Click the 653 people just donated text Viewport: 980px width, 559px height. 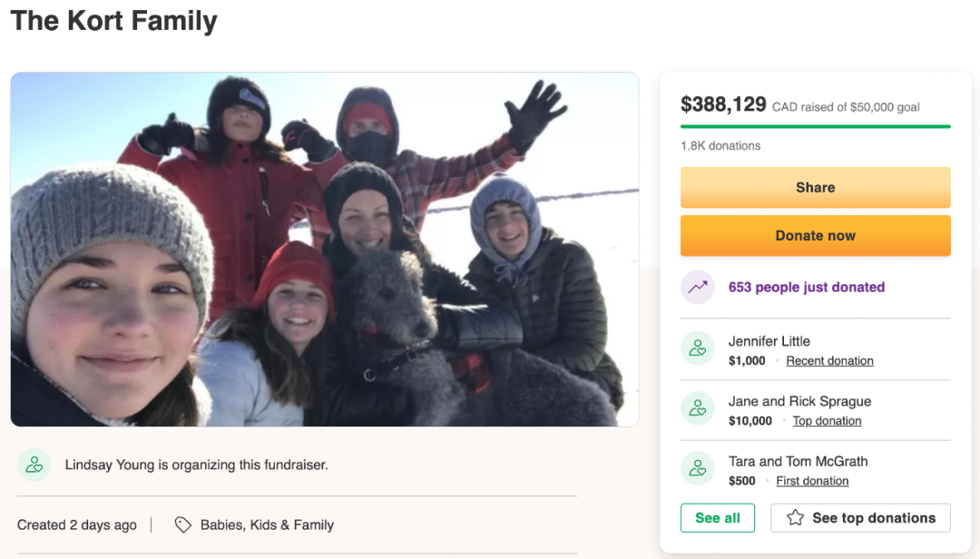806,288
